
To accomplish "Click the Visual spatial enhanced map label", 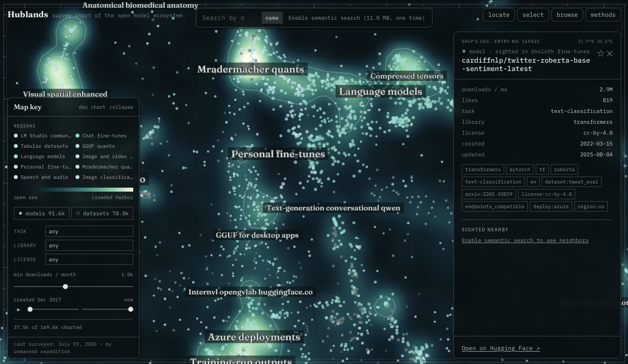I will tap(65, 94).
